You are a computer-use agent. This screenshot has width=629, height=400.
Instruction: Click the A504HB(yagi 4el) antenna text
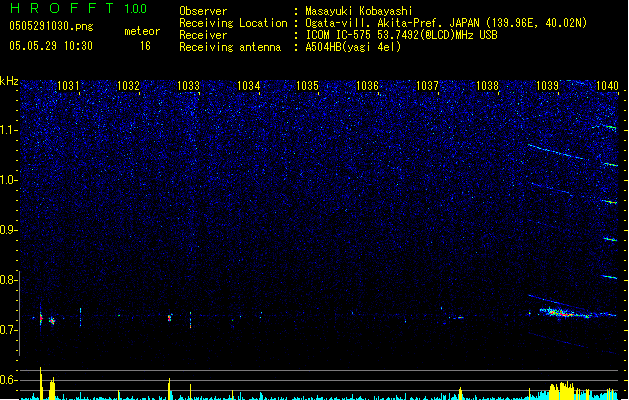point(353,47)
